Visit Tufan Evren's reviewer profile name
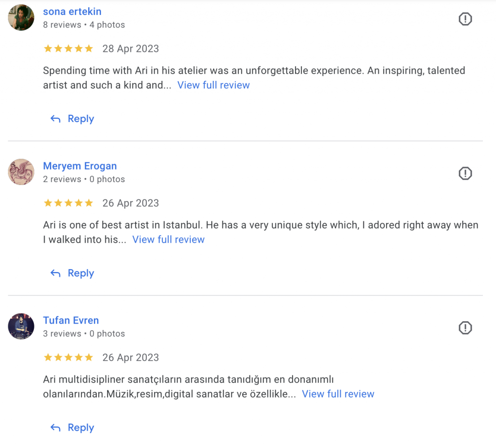 (x=71, y=321)
